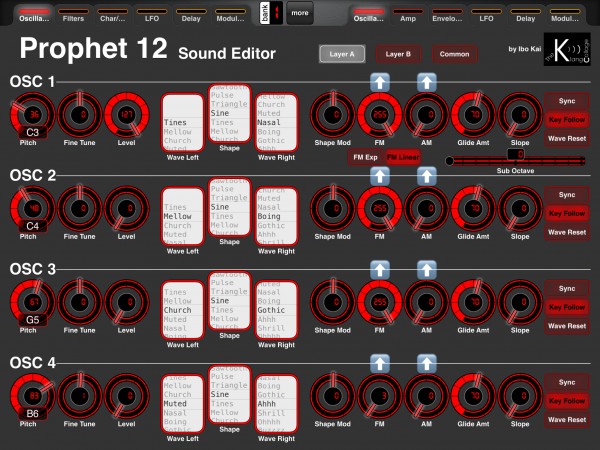Toggle Wave Reset for OSC 1
The image size is (600, 450).
(567, 139)
